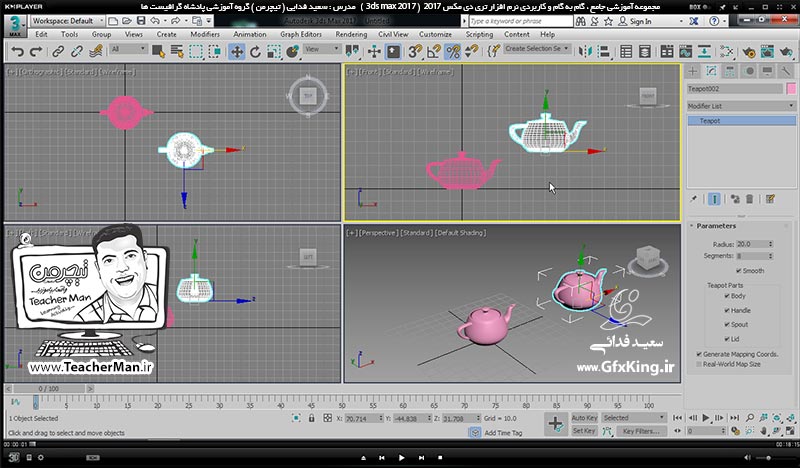Toggle the 3D Snaps button

point(415,52)
